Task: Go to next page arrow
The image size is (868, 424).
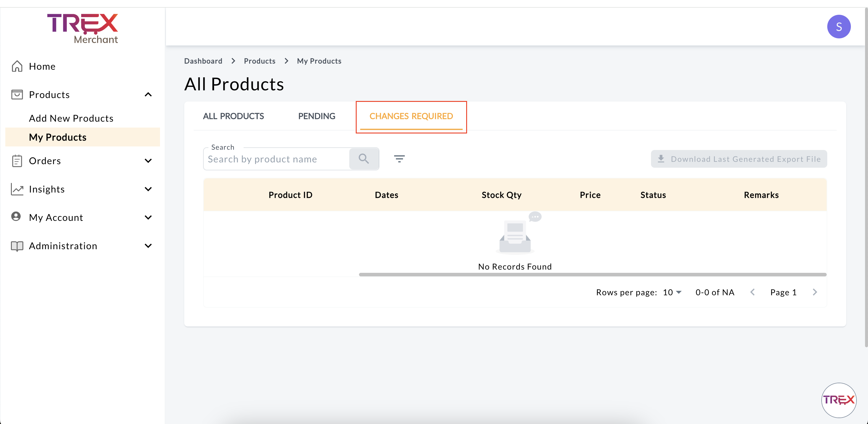Action: [815, 292]
